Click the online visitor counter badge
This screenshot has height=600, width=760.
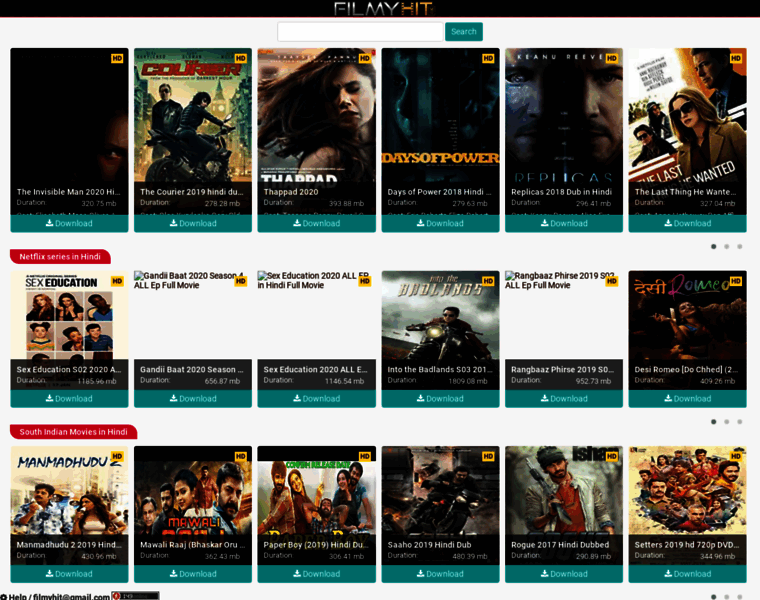(135, 596)
